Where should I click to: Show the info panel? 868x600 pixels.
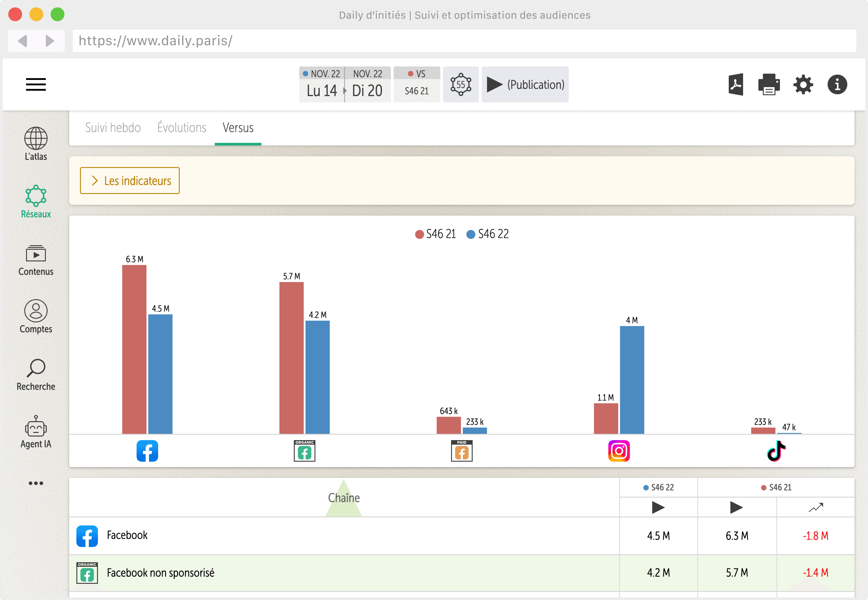coord(837,85)
